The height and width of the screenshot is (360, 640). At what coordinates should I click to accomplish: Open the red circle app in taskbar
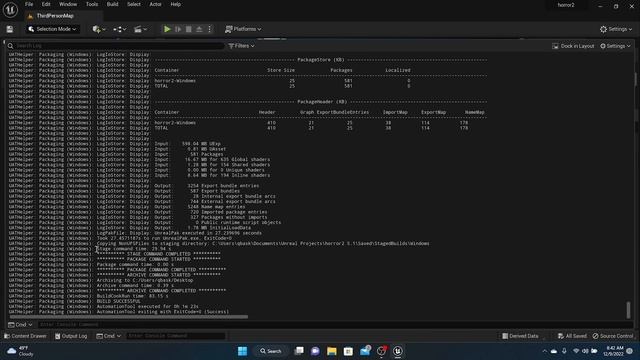(x=382, y=351)
